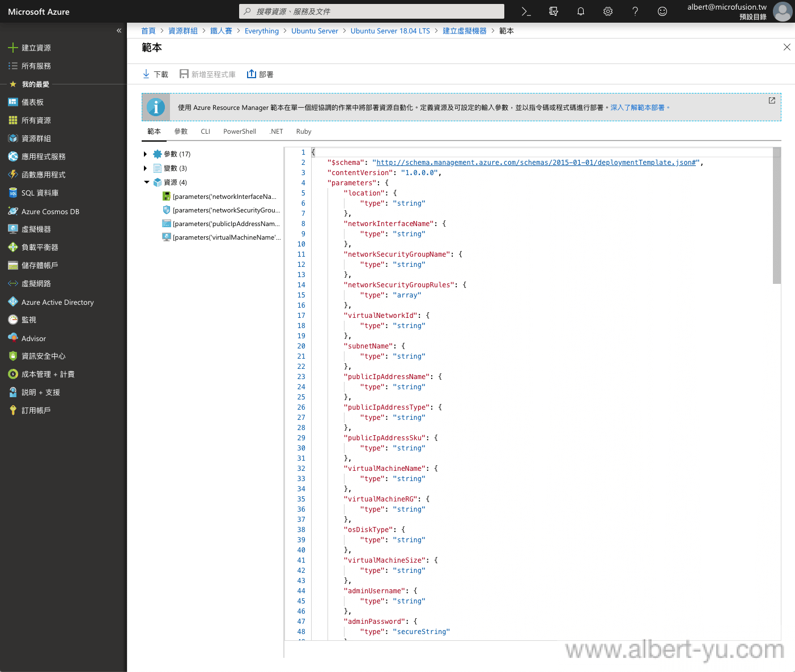Click the search resources input field
795x672 pixels.
click(x=372, y=11)
